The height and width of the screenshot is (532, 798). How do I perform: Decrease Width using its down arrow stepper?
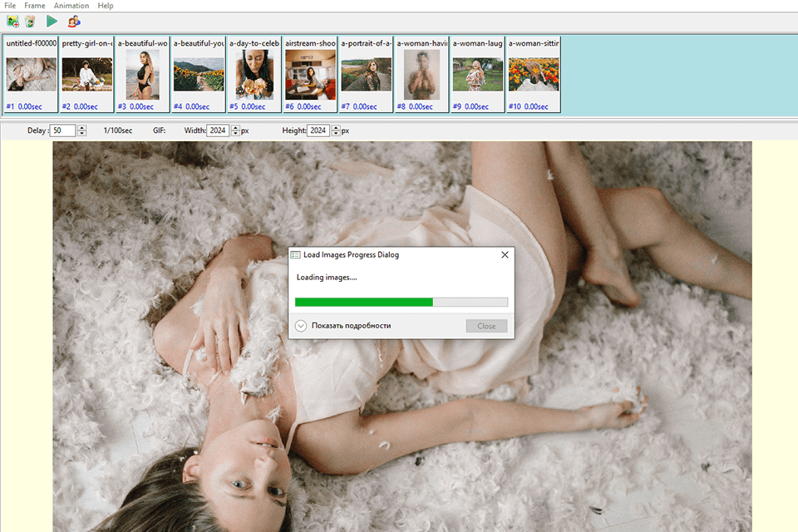(235, 133)
